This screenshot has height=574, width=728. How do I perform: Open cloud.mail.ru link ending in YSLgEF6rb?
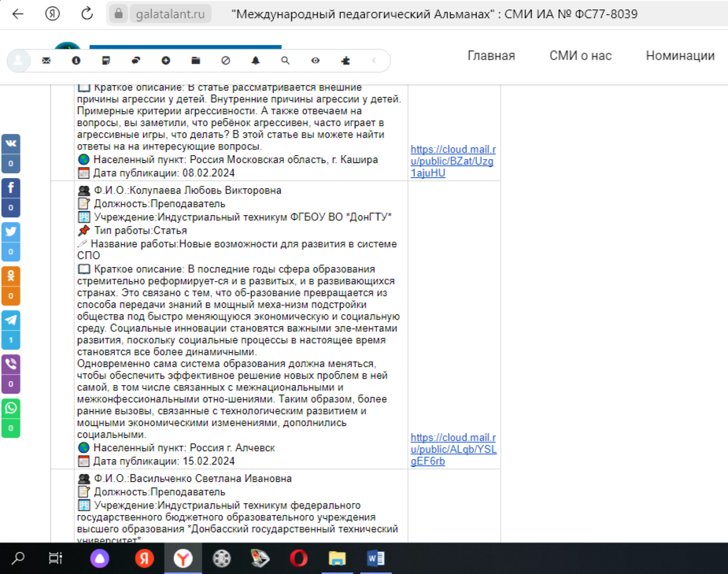coord(453,450)
